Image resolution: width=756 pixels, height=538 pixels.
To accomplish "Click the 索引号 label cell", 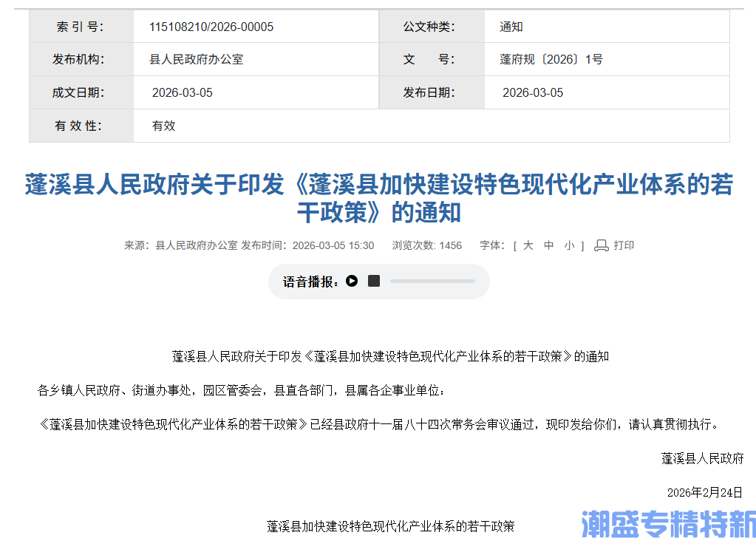I will (81, 27).
